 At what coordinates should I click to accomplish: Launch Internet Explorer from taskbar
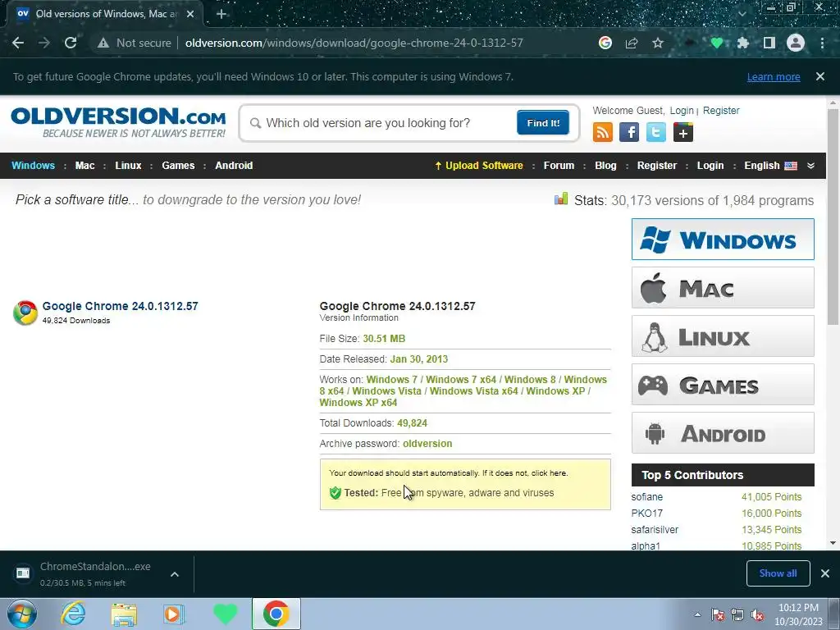click(x=73, y=614)
